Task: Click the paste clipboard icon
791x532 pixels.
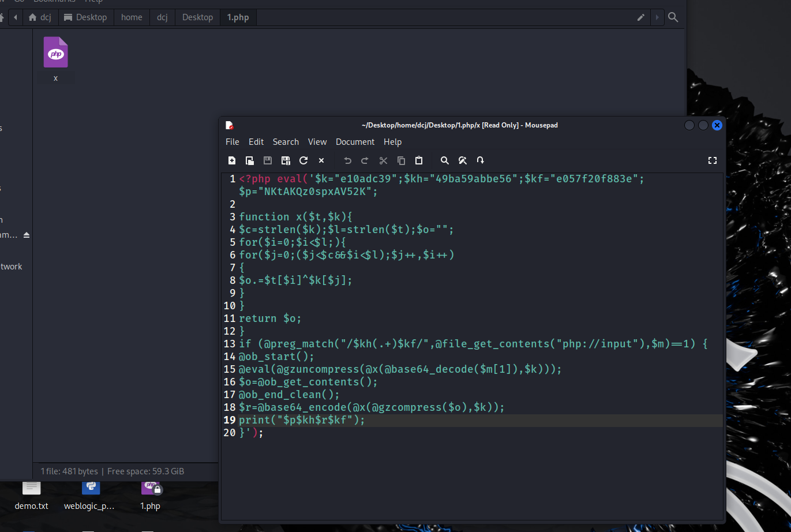Action: click(419, 160)
